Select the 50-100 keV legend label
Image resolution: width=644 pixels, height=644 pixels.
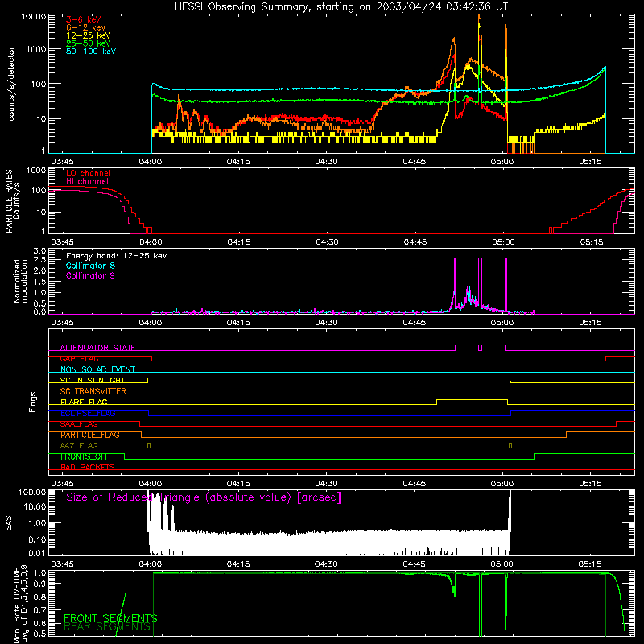click(x=91, y=52)
